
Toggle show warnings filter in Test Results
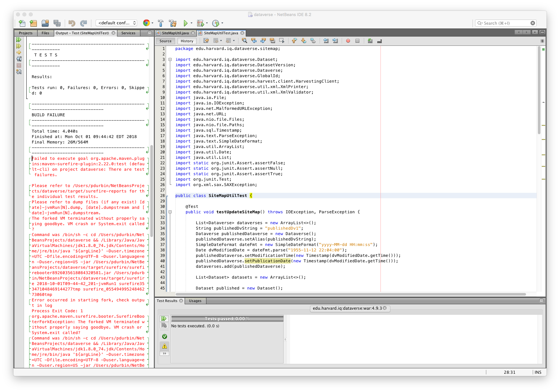164,346
